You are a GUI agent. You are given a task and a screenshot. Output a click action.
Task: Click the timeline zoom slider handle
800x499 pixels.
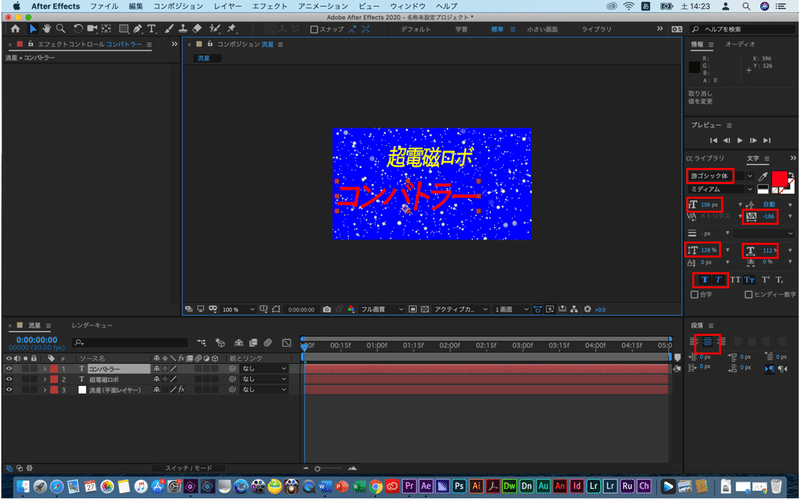[317, 468]
